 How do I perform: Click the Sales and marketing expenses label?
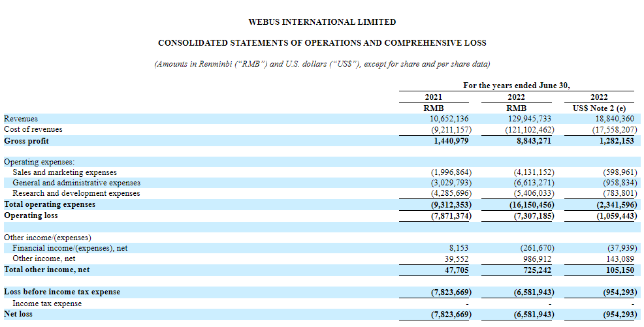click(x=65, y=172)
